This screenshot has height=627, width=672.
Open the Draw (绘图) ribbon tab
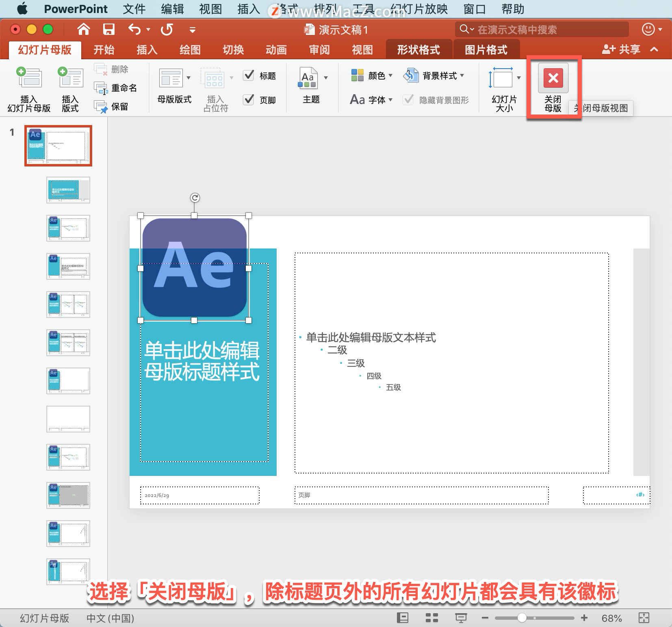(190, 50)
